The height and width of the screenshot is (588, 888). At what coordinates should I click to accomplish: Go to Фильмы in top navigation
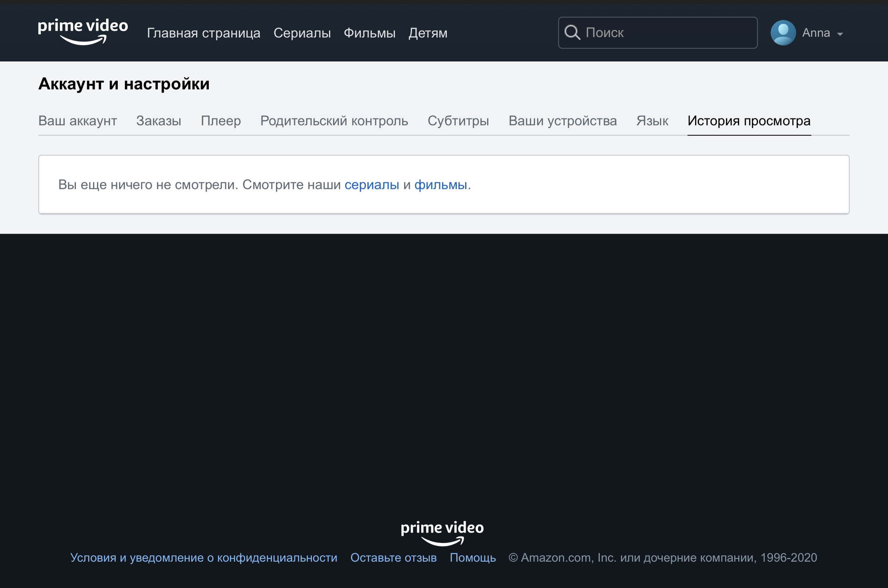pyautogui.click(x=369, y=33)
